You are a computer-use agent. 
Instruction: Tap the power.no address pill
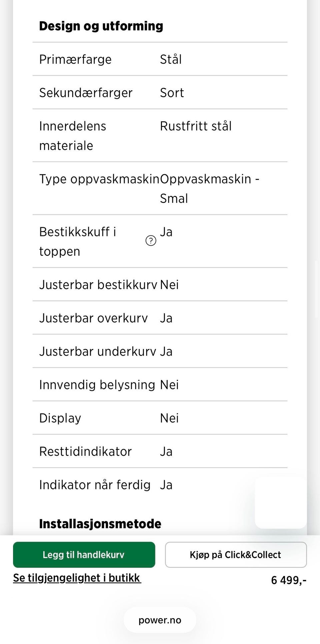coord(160,620)
